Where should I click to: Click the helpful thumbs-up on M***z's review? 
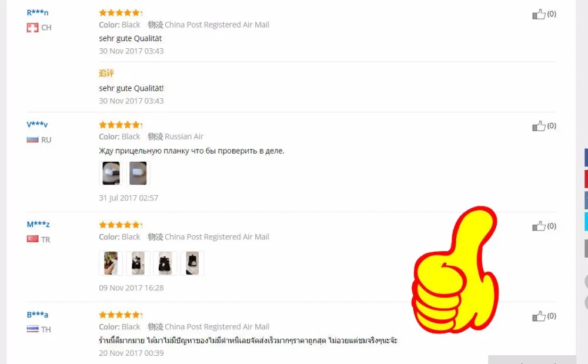(539, 226)
